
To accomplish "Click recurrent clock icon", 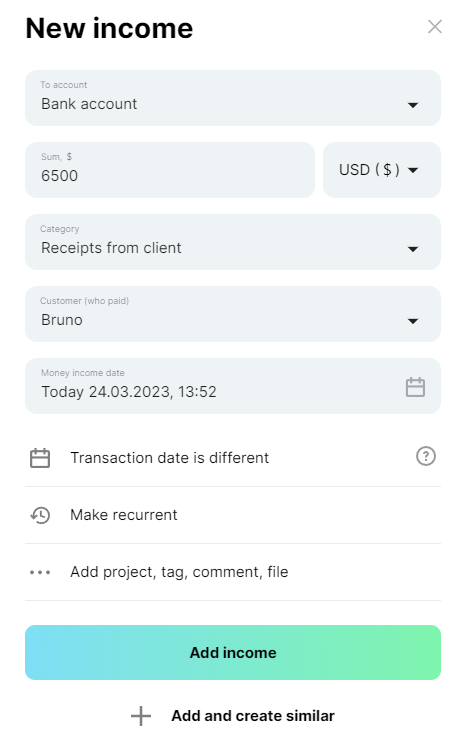I will click(x=40, y=515).
